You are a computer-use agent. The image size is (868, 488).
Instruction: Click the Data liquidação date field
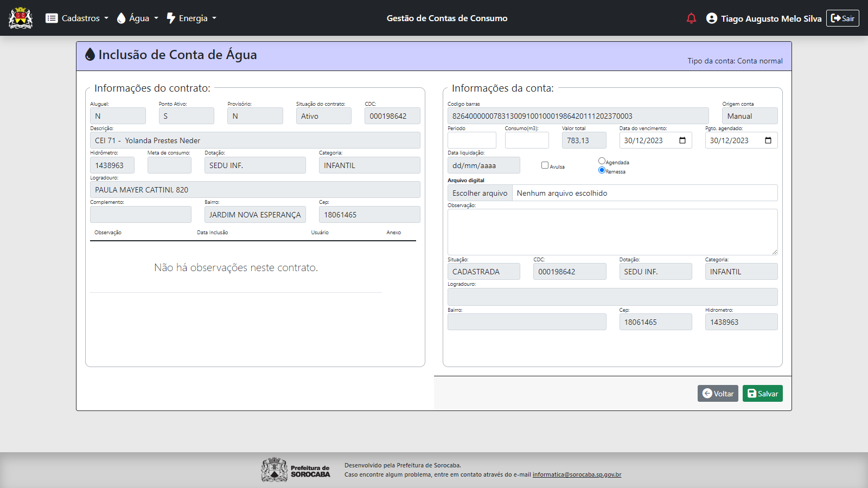(x=484, y=165)
